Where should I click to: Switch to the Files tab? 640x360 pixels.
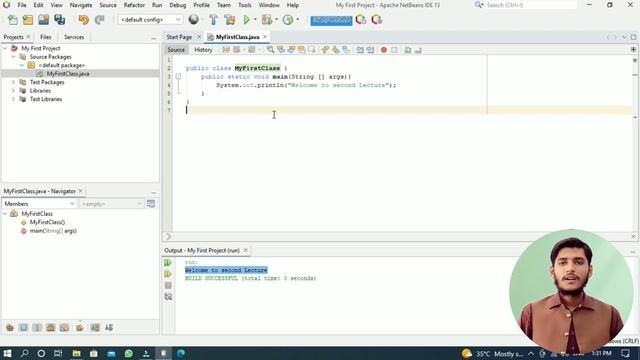(x=46, y=37)
